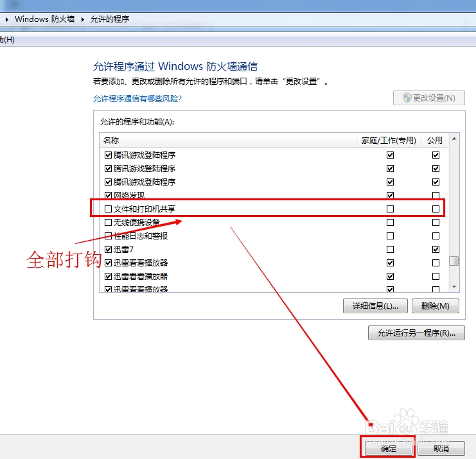This screenshot has height=459, width=476.
Task: Expand the arrow before Windows 防火墙 breadcrumb
Action: pyautogui.click(x=7, y=19)
